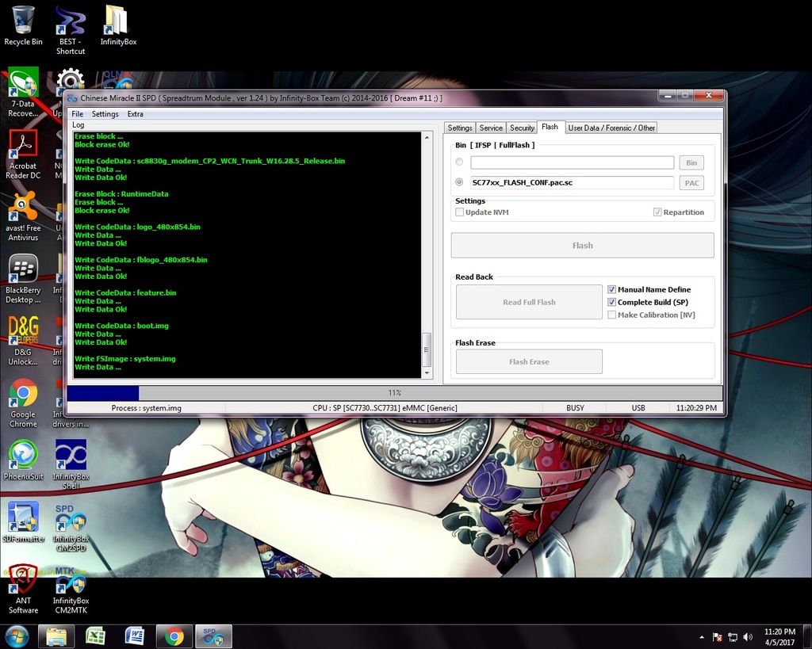812x649 pixels.
Task: Open the InfinityBox folder on desktop
Action: [118, 25]
